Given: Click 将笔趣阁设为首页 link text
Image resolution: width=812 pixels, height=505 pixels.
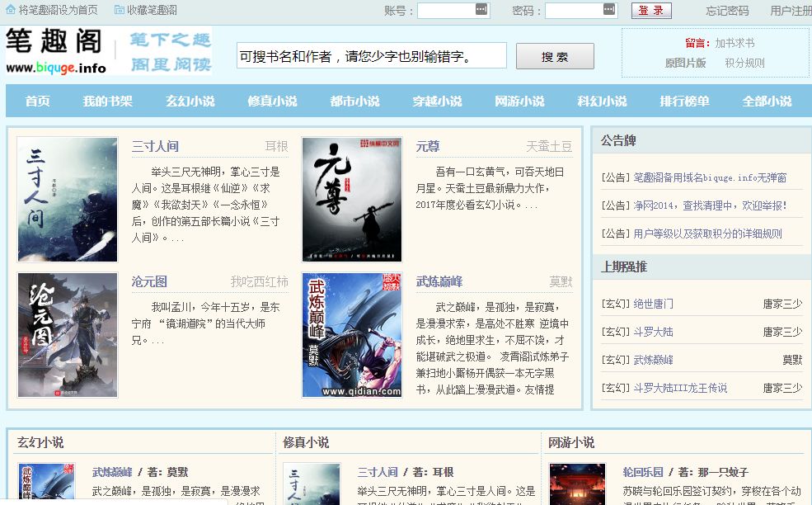Looking at the screenshot, I should pyautogui.click(x=58, y=10).
